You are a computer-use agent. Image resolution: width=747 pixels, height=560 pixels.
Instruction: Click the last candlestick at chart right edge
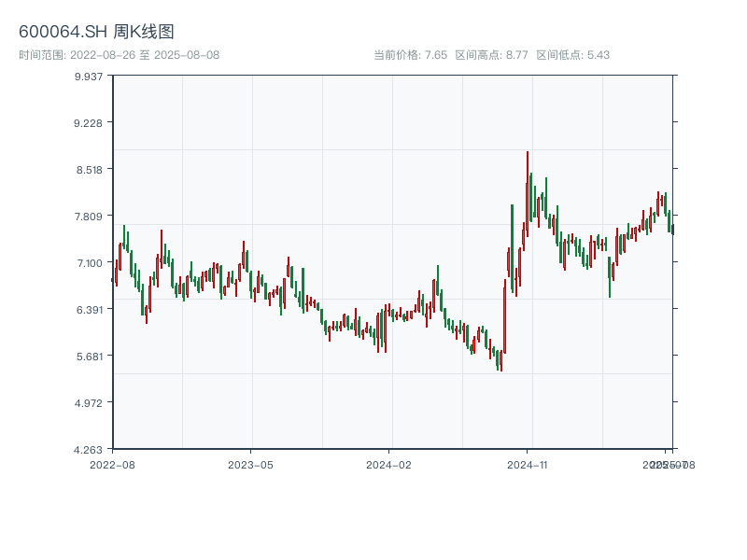[x=672, y=230]
